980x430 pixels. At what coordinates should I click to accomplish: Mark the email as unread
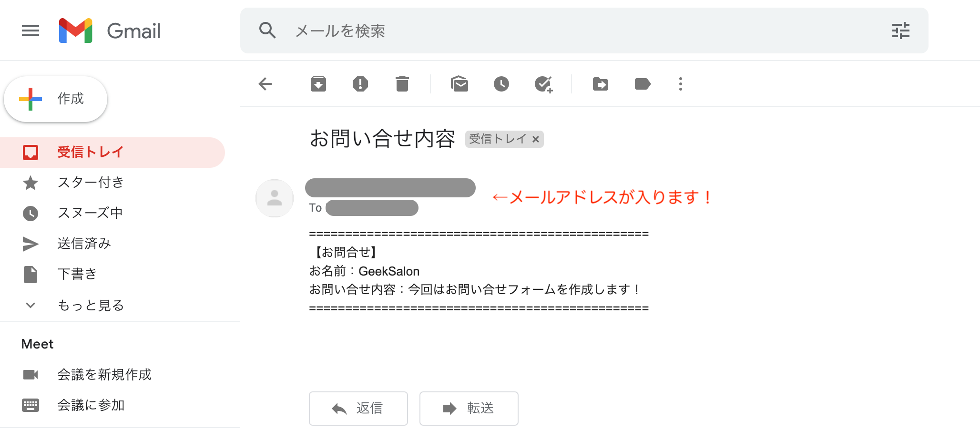coord(459,83)
